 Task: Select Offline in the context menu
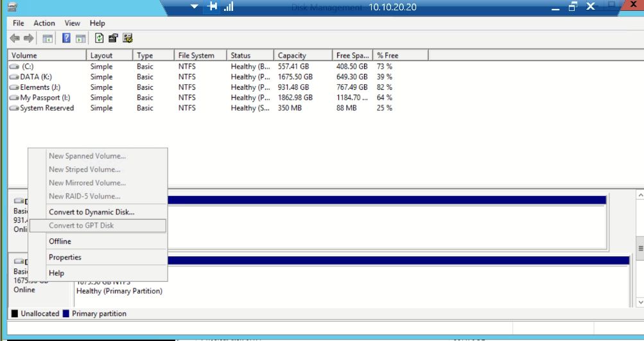60,241
